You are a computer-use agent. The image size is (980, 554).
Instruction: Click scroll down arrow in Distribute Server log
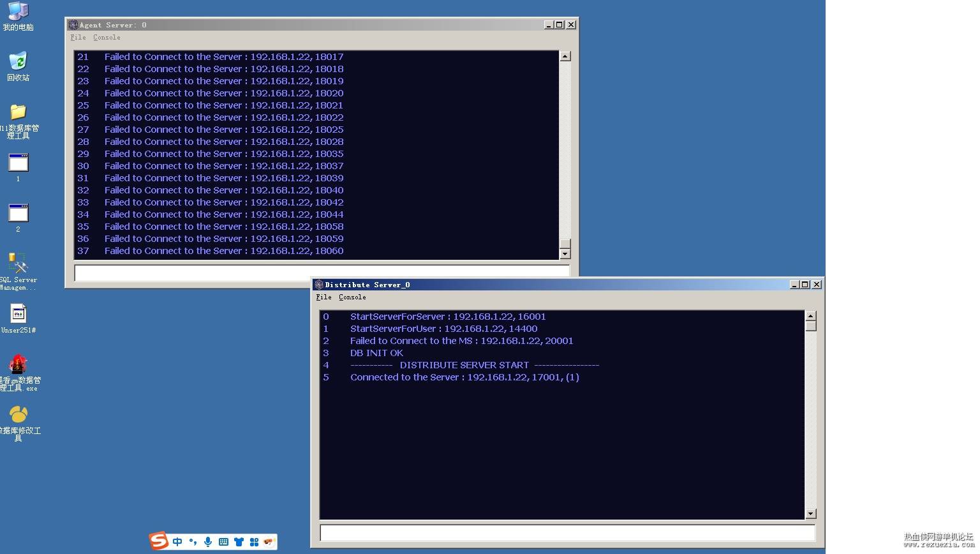810,514
